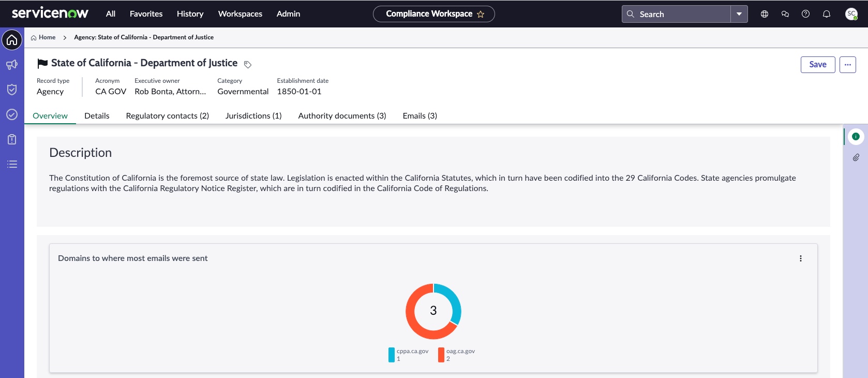Go to Home breadcrumb link
868x378 pixels.
pos(47,37)
